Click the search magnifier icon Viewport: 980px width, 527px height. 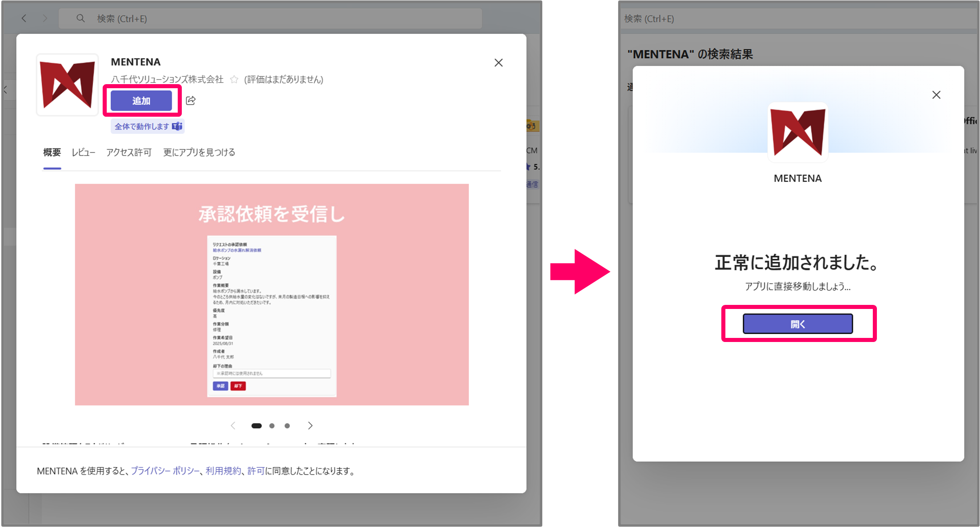point(80,19)
